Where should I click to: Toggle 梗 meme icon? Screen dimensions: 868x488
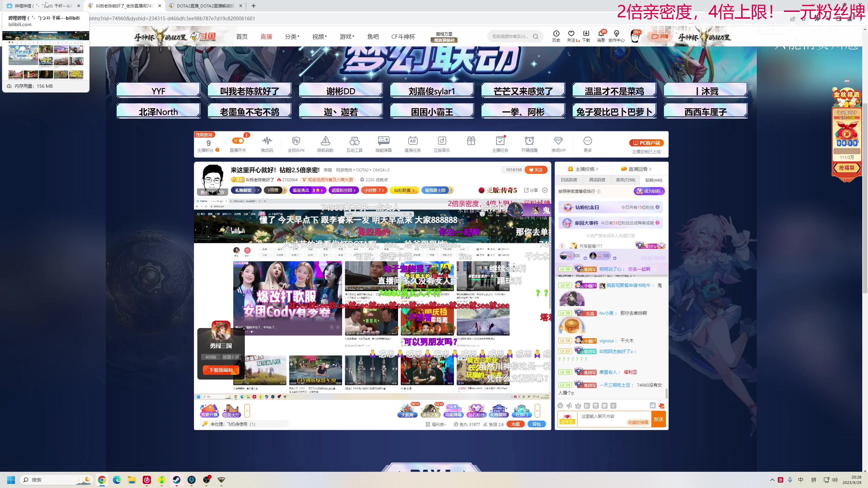(605, 406)
